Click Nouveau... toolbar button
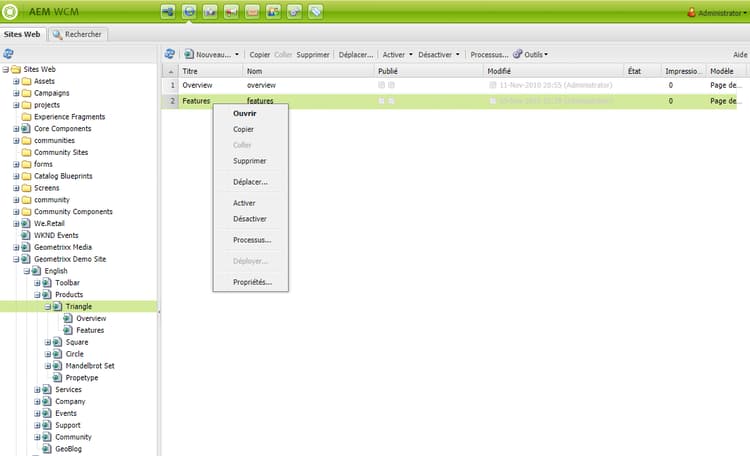Viewport: 750px width, 456px height. (209, 55)
